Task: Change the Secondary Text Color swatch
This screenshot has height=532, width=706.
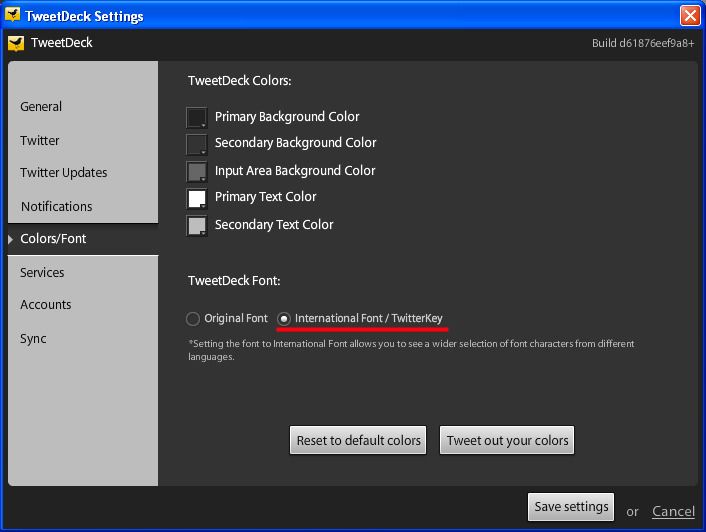Action: 197,225
